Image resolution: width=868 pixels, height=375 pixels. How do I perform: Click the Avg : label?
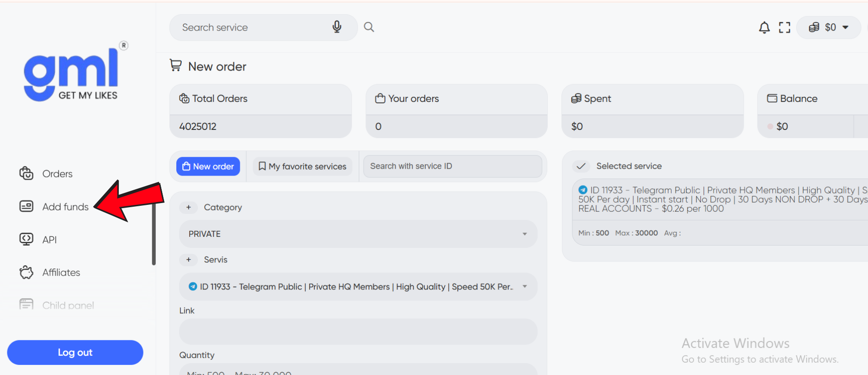672,233
